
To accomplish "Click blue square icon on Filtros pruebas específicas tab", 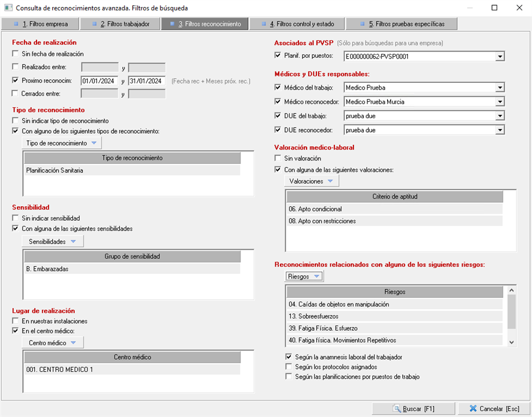I will 362,24.
